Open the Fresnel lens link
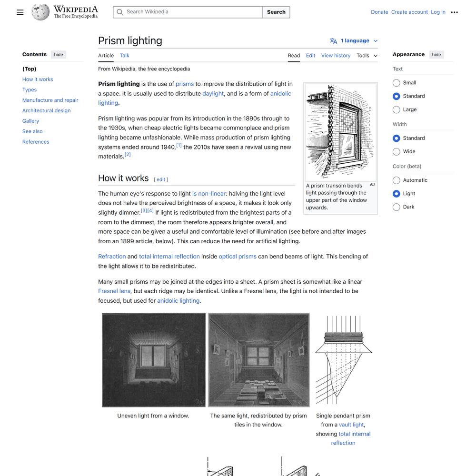Image resolution: width=476 pixels, height=476 pixels. tap(114, 291)
